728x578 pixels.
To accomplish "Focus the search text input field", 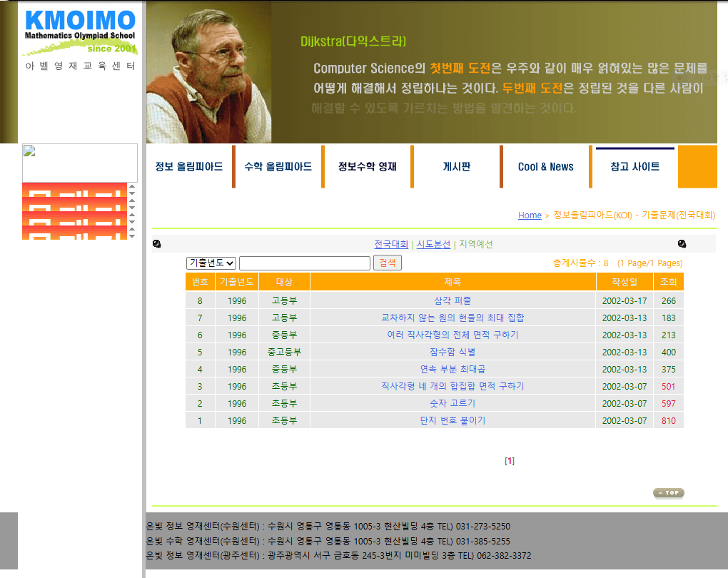I will 305,263.
